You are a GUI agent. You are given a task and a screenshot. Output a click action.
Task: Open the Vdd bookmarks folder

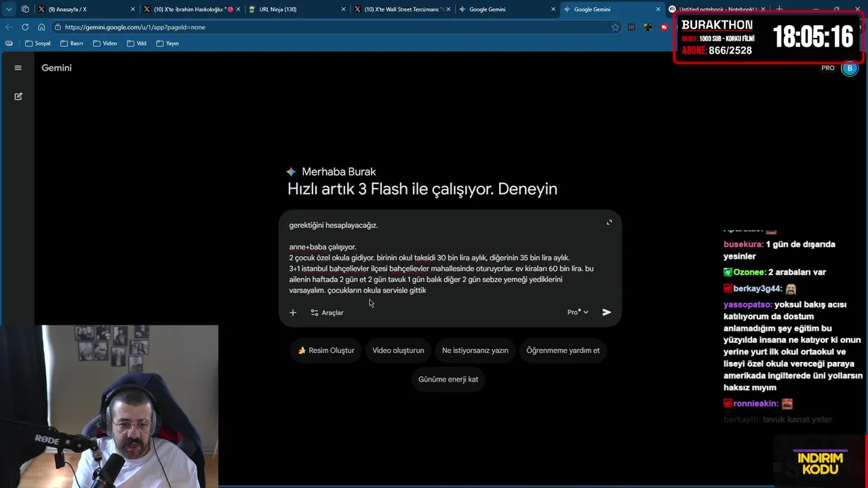tap(136, 43)
